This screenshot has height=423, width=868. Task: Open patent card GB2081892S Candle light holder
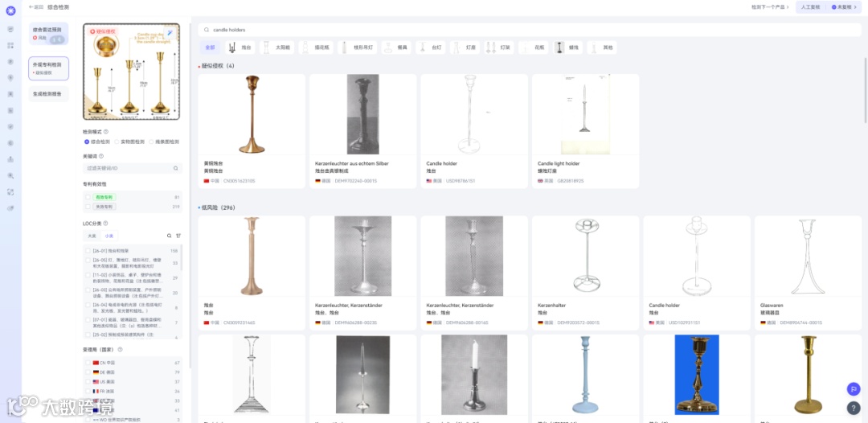tap(586, 131)
